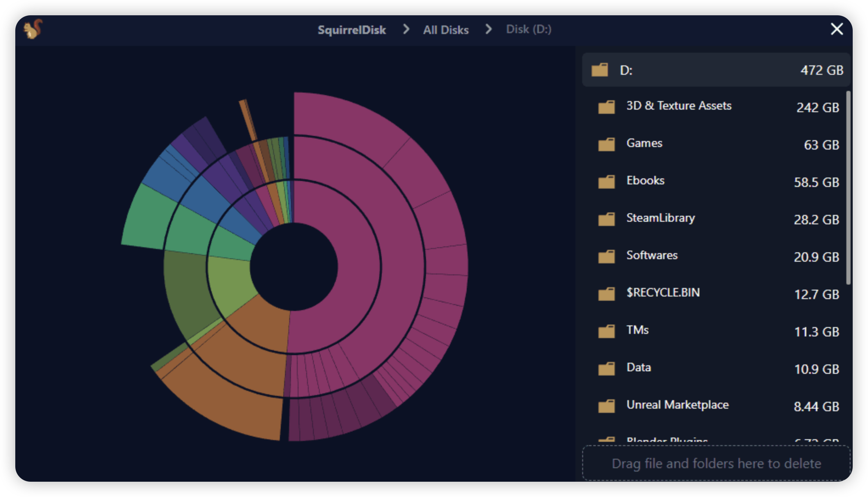Screen dimensions: 868x497
Task: Click the 472 GB total size value
Action: (x=822, y=70)
